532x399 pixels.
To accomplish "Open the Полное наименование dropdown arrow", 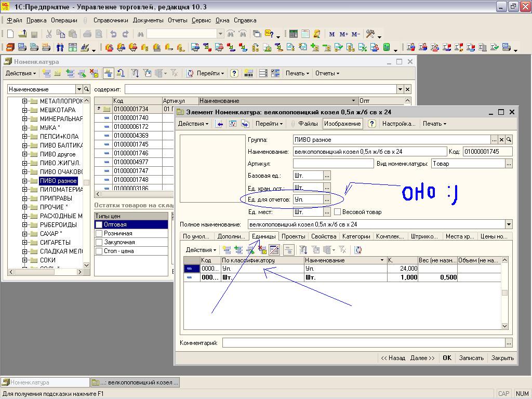I will pos(509,224).
